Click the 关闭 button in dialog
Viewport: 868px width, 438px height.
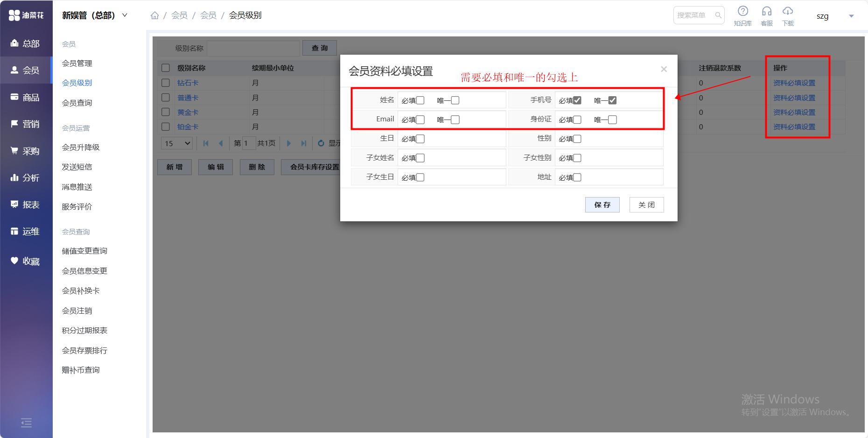pyautogui.click(x=646, y=205)
